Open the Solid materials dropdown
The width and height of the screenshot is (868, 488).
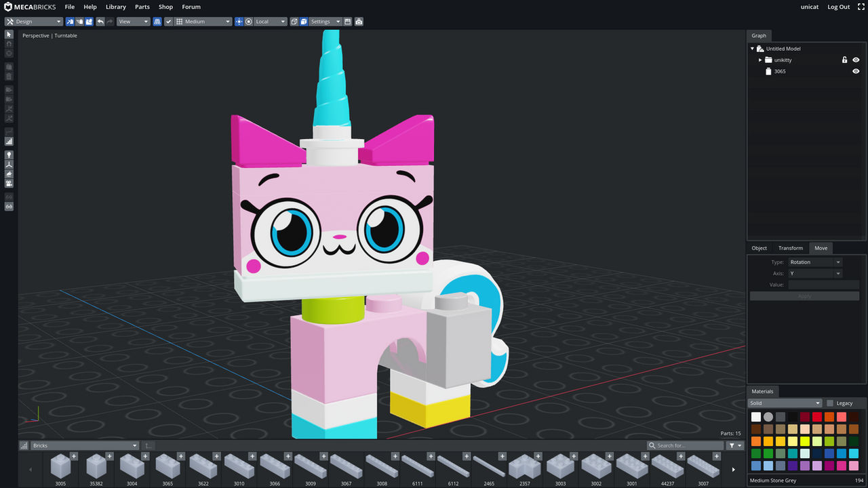(x=785, y=403)
